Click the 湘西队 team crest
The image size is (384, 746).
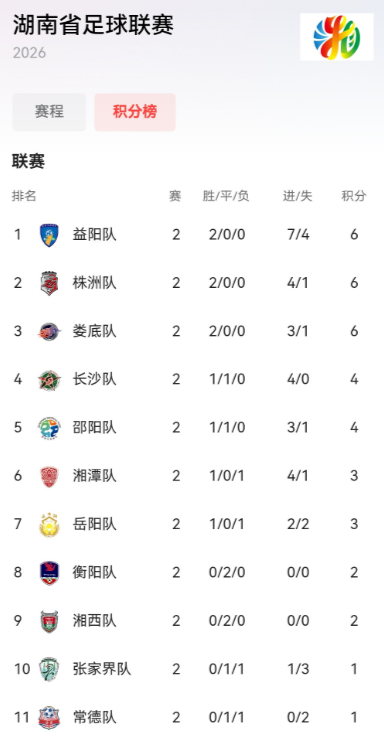pyautogui.click(x=49, y=621)
